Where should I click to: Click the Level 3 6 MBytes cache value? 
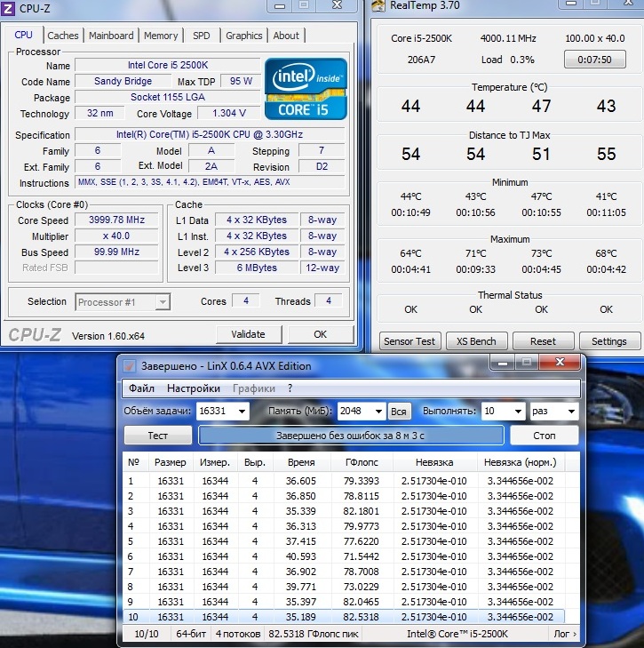pos(257,268)
